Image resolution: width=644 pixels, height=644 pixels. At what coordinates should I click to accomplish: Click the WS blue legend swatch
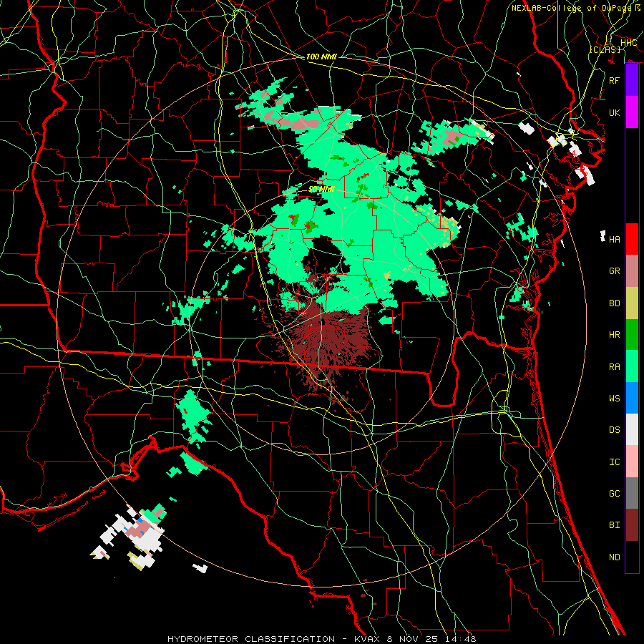click(x=632, y=398)
